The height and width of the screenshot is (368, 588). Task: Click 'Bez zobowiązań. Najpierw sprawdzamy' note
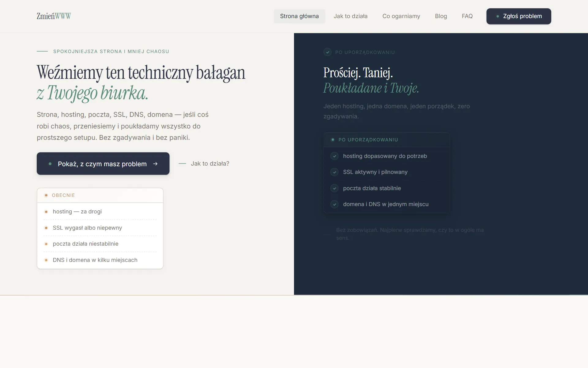point(410,234)
